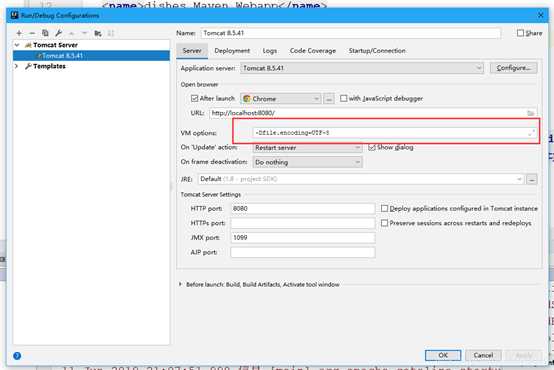Click the Name input field
The image size is (554, 370).
[351, 33]
